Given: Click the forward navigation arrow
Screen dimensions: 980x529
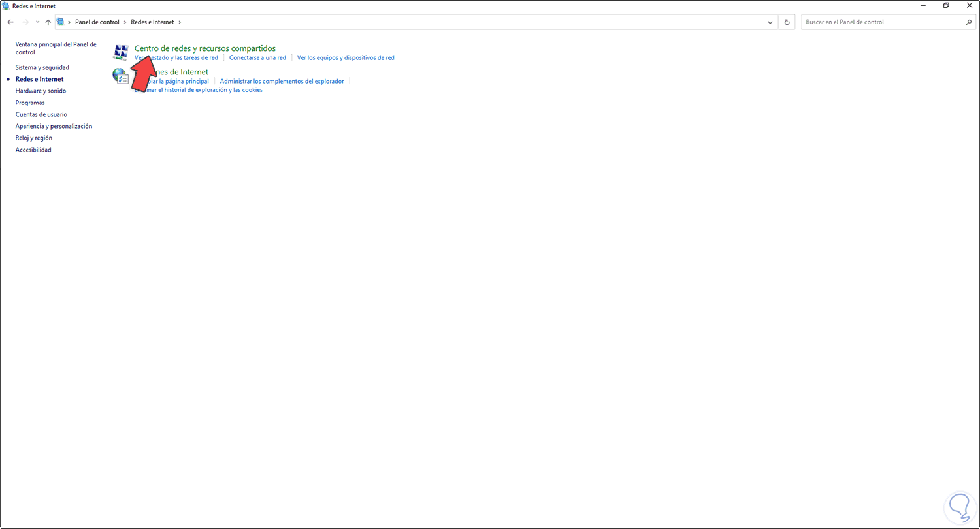Looking at the screenshot, I should point(25,22).
